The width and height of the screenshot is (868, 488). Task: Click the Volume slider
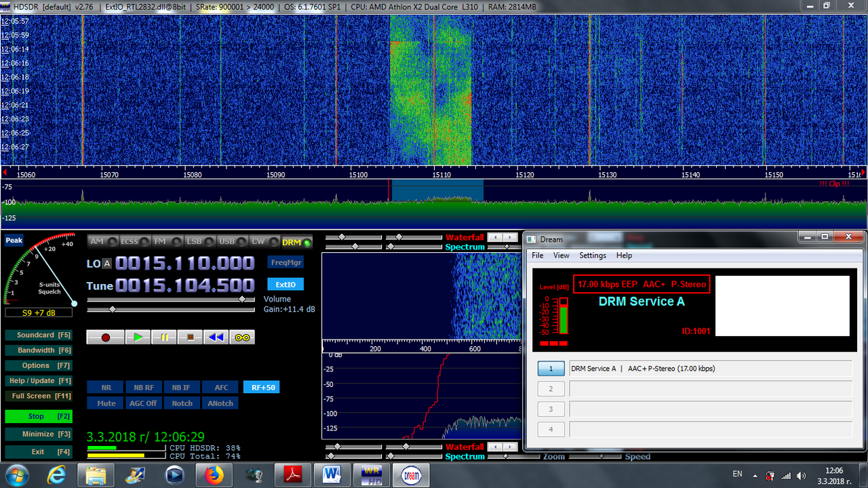171,299
